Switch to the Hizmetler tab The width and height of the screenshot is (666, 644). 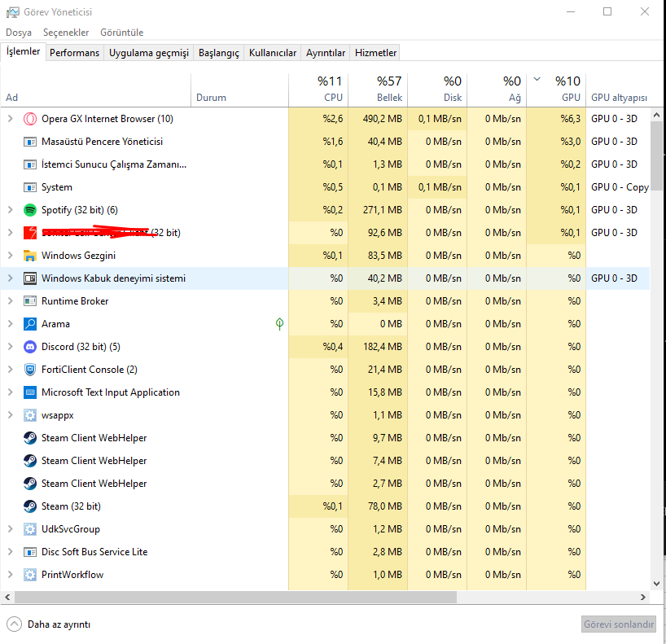click(375, 53)
